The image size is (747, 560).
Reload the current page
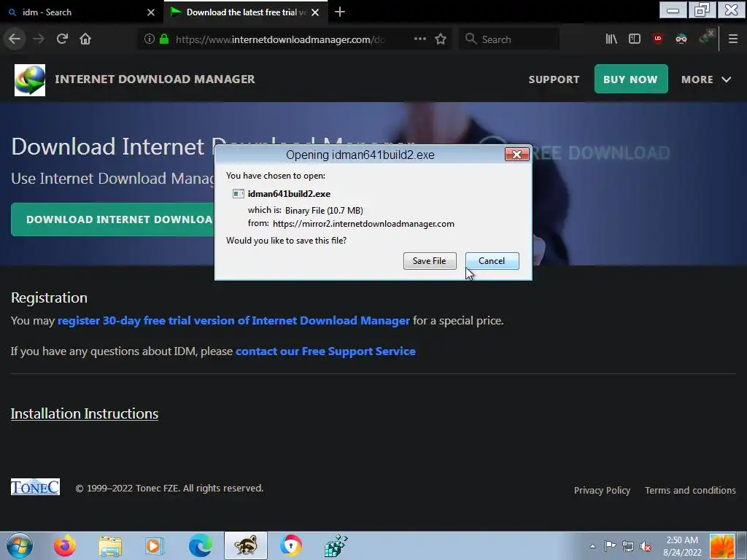pyautogui.click(x=62, y=39)
